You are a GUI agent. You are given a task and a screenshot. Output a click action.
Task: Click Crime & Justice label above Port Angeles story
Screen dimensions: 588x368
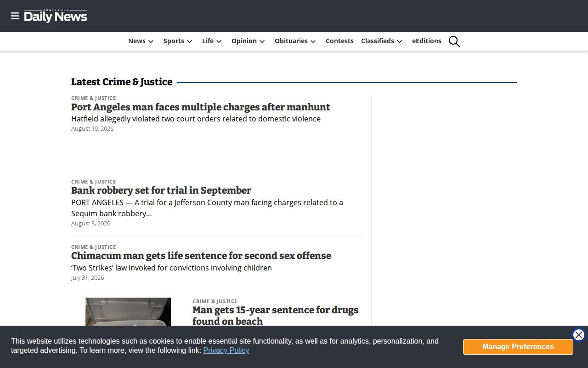pos(94,98)
